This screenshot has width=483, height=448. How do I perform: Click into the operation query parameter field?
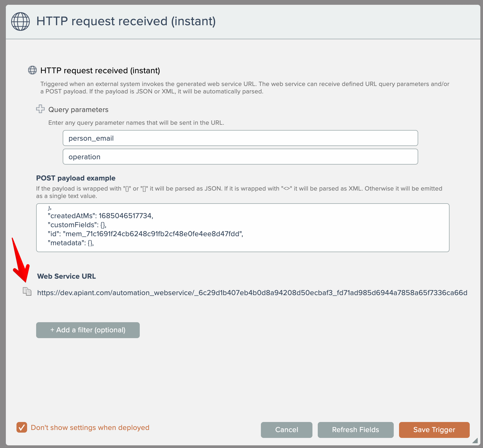tap(240, 157)
